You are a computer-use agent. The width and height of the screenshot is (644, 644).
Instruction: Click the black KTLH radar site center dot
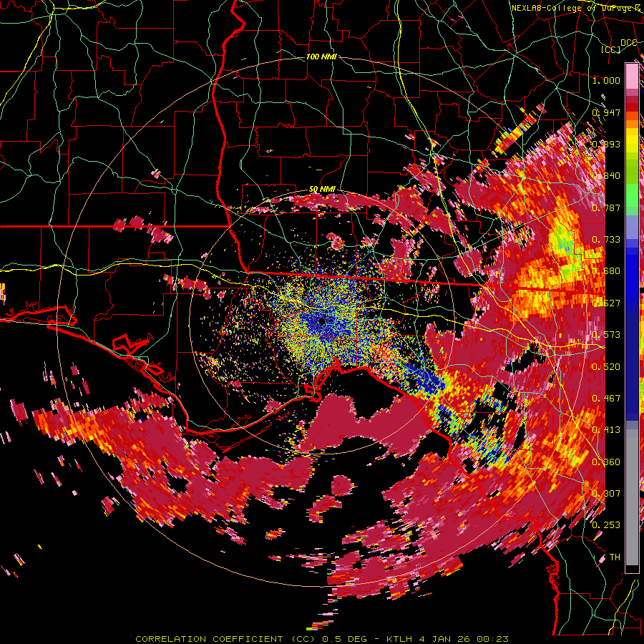(x=322, y=322)
